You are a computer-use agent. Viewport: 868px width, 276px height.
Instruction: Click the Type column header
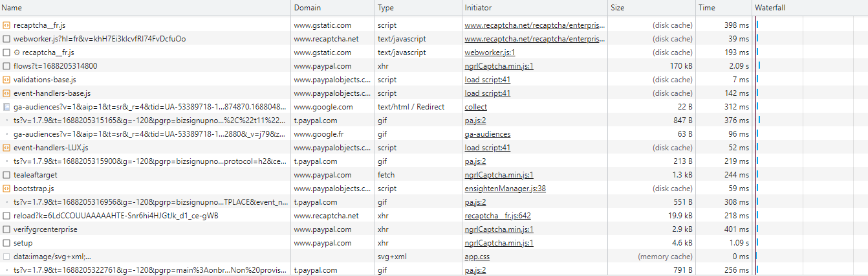point(386,8)
